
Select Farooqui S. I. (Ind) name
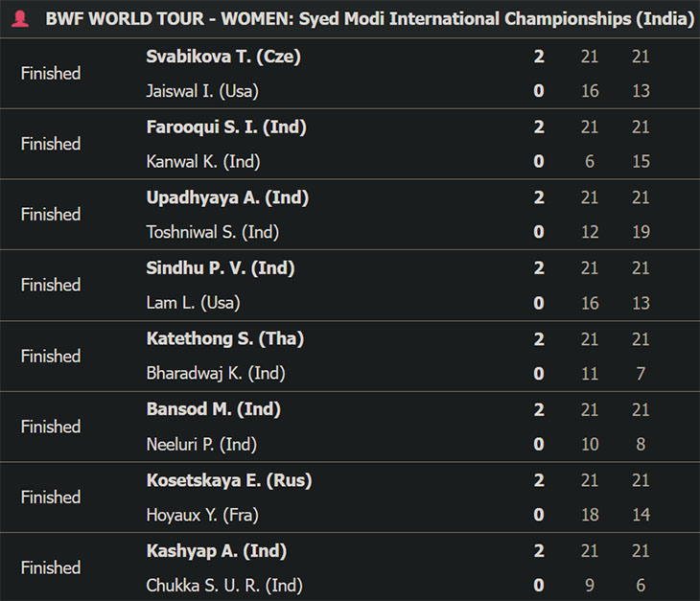point(226,127)
